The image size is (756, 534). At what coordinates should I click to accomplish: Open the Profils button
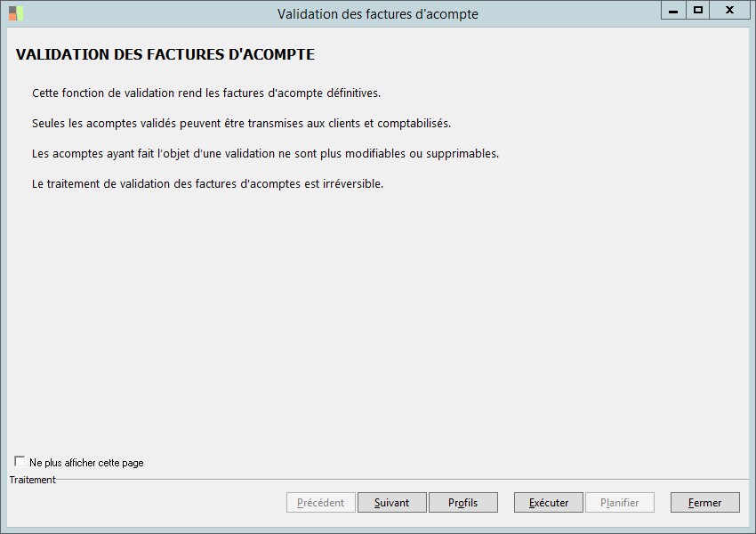tap(462, 503)
